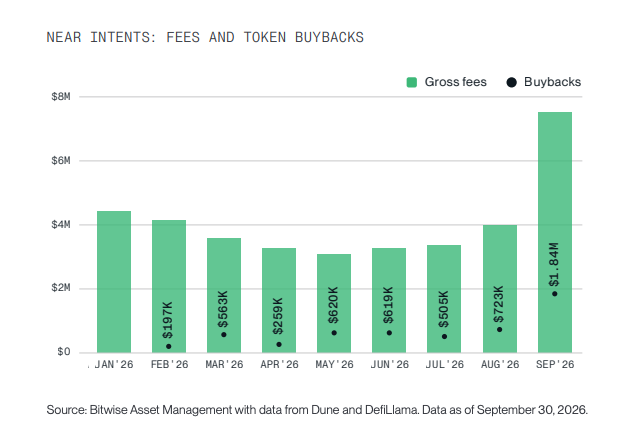Click the JUL'26 x-axis label

click(444, 365)
